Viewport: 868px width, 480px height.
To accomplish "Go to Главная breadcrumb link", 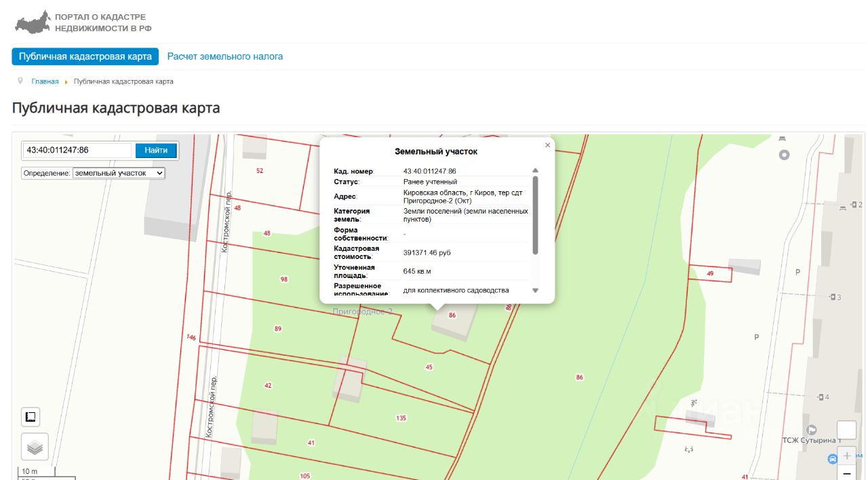I will [x=45, y=81].
